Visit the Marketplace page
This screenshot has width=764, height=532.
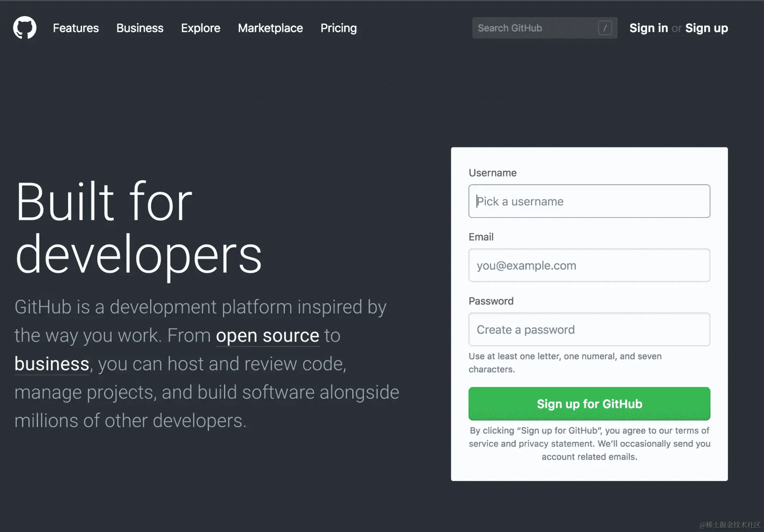click(x=270, y=28)
